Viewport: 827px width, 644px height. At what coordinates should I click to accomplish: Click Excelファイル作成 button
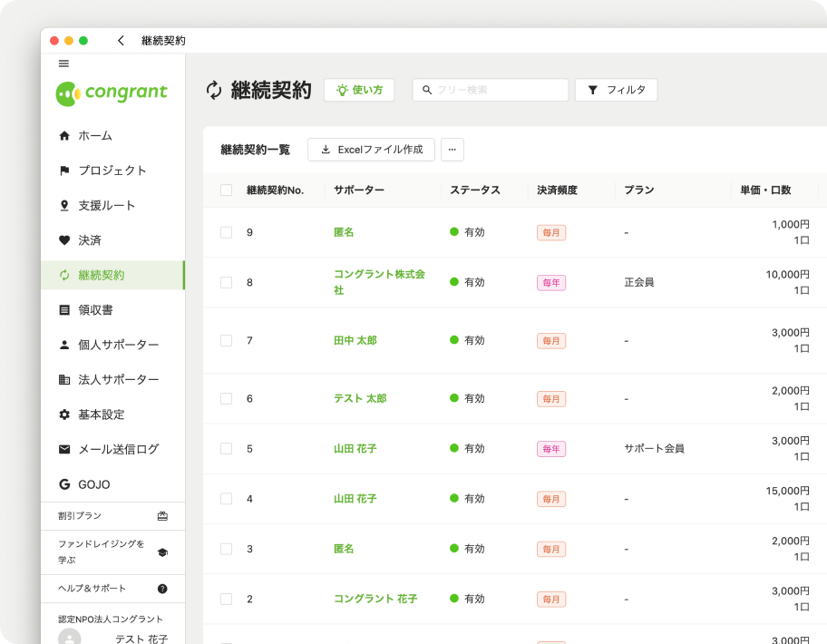click(371, 150)
